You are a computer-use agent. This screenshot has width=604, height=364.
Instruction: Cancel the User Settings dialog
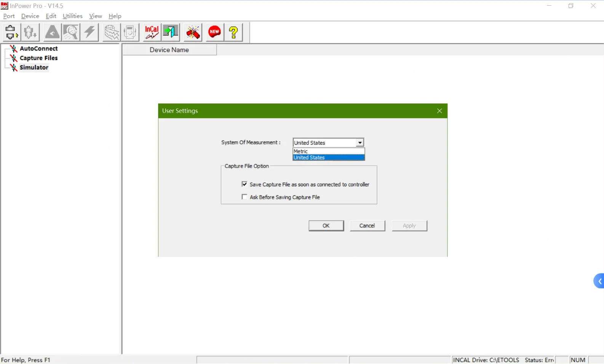coord(368,226)
